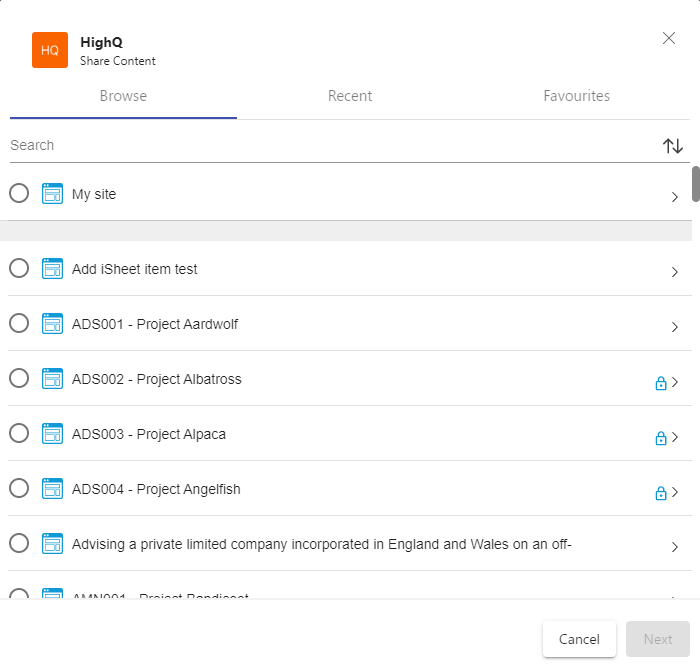700x671 pixels.
Task: Open the Advising a private limited company chevron
Action: 675,547
